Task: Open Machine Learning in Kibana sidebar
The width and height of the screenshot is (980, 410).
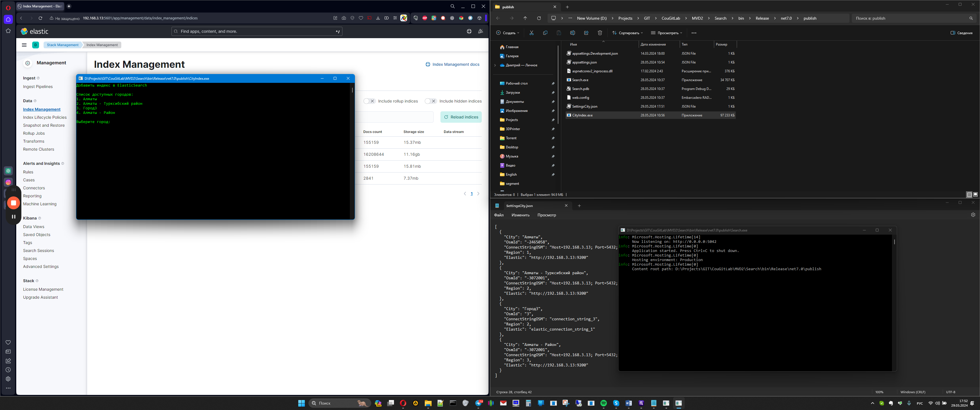Action: click(x=40, y=204)
